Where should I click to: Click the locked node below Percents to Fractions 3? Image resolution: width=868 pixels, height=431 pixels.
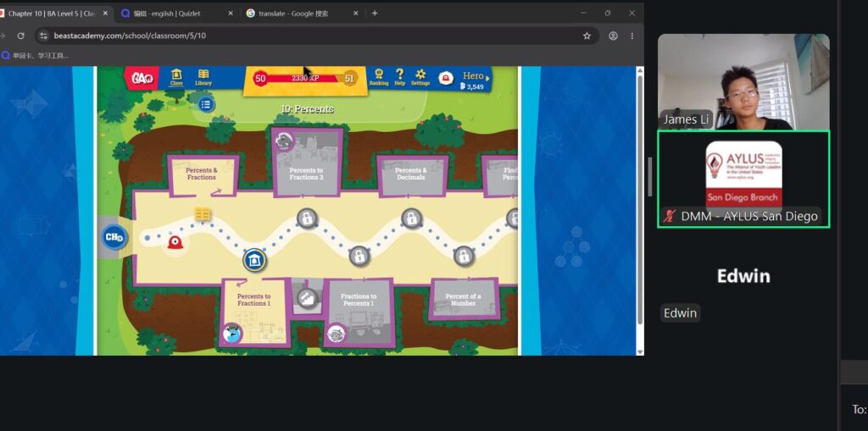pyautogui.click(x=307, y=218)
